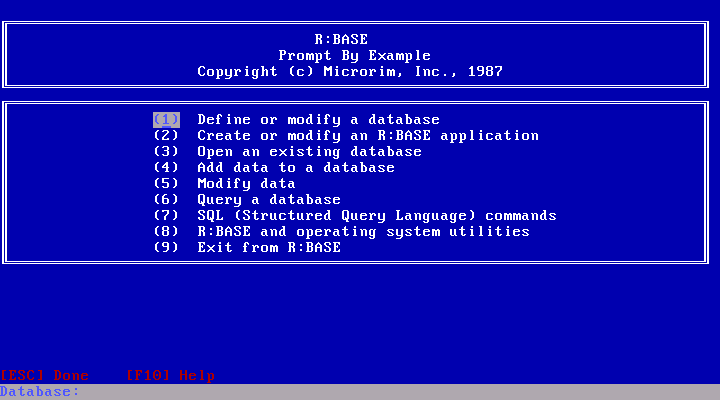The image size is (720, 400).
Task: Click the (8) menu number
Action: click(166, 231)
